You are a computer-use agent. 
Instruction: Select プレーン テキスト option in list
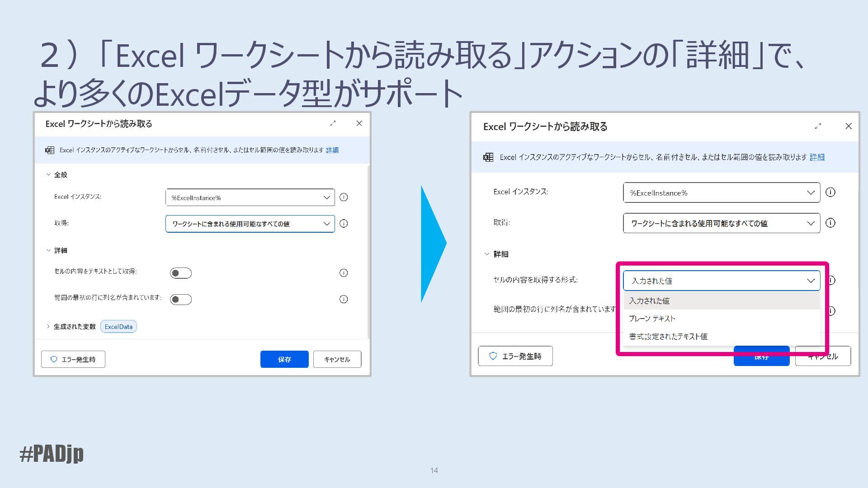pos(652,319)
